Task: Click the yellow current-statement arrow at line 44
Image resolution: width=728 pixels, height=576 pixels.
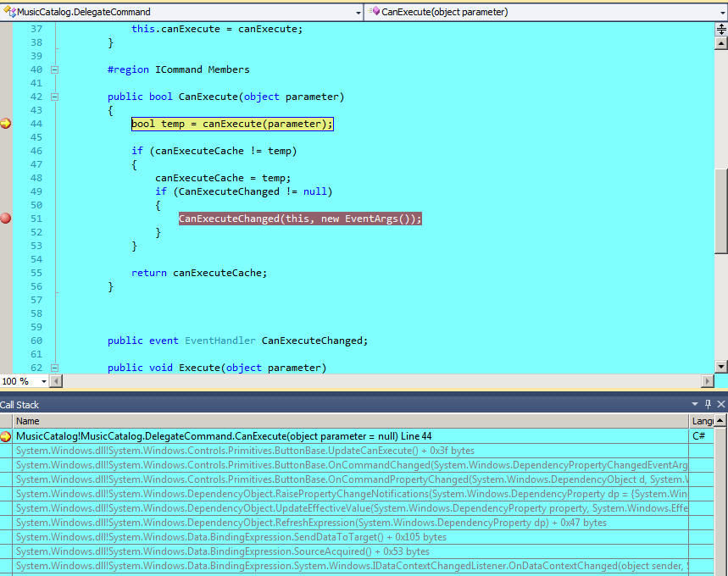Action: pos(6,124)
